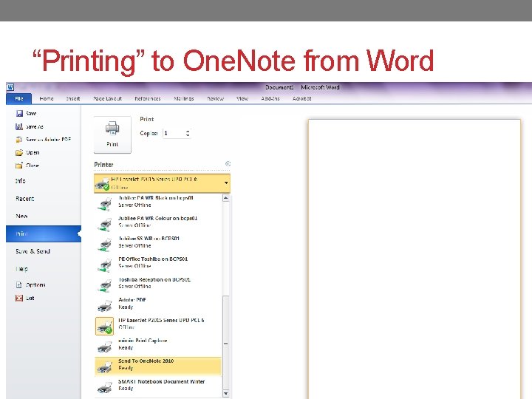Switch to the View tab

pyautogui.click(x=242, y=98)
